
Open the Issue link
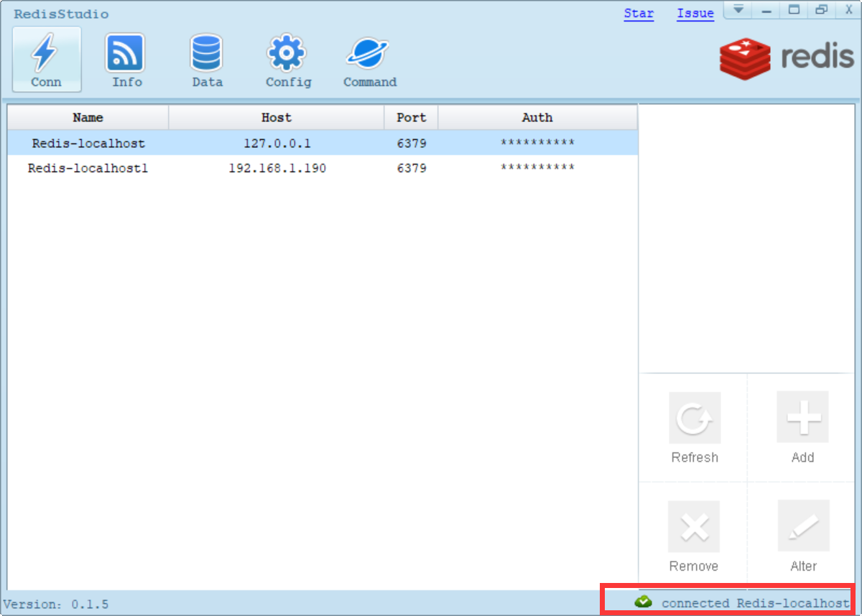coord(695,13)
